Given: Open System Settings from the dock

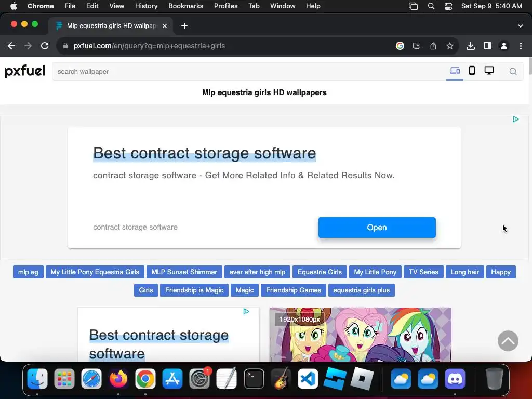Looking at the screenshot, I should [x=199, y=379].
